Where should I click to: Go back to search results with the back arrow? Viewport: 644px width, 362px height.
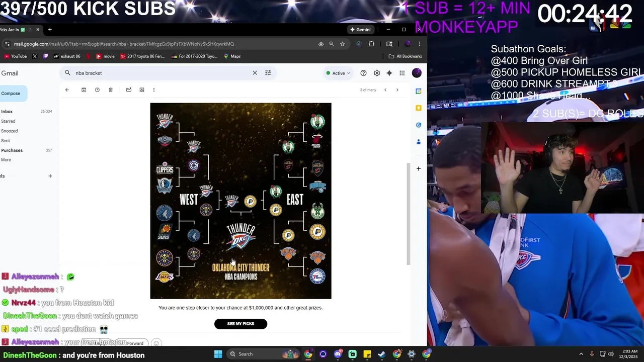coord(67,90)
